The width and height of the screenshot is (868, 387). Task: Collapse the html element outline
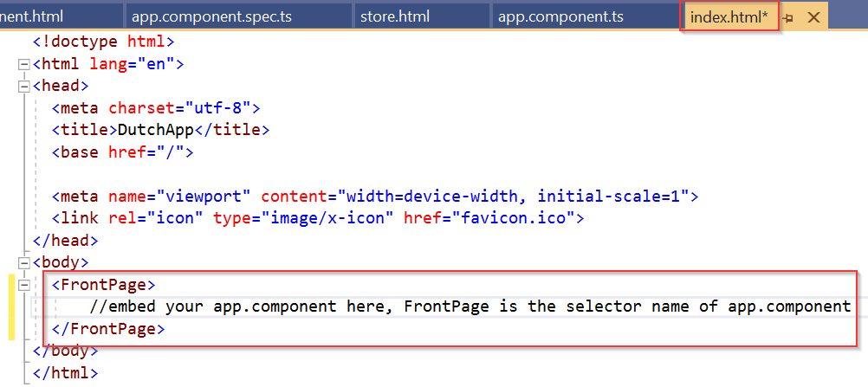[x=23, y=63]
